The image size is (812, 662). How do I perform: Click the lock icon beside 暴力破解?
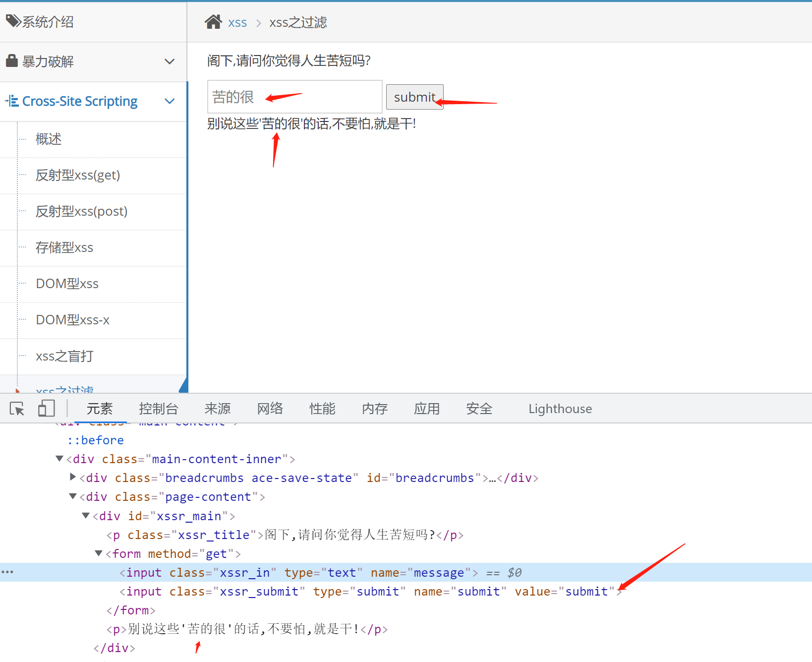coord(12,60)
